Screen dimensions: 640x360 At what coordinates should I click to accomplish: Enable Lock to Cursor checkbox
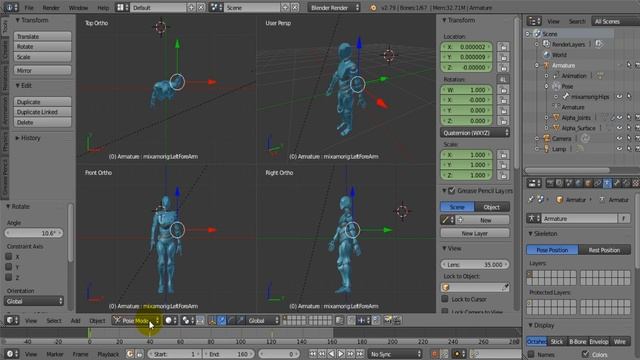pos(445,299)
